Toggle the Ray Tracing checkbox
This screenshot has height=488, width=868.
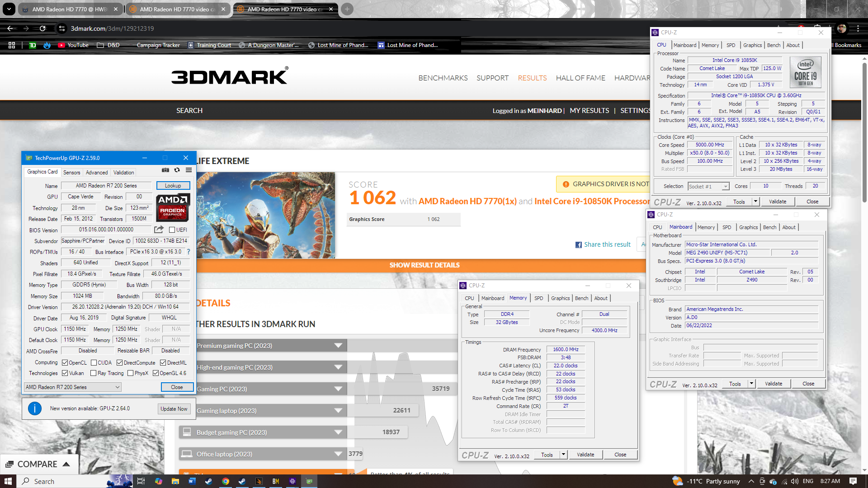[x=94, y=373]
